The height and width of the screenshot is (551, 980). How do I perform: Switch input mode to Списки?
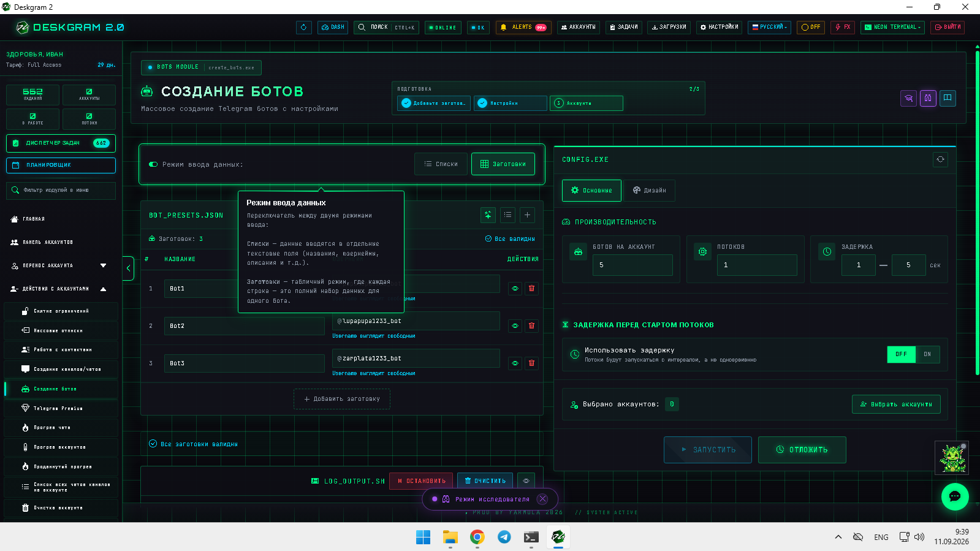[x=441, y=164]
